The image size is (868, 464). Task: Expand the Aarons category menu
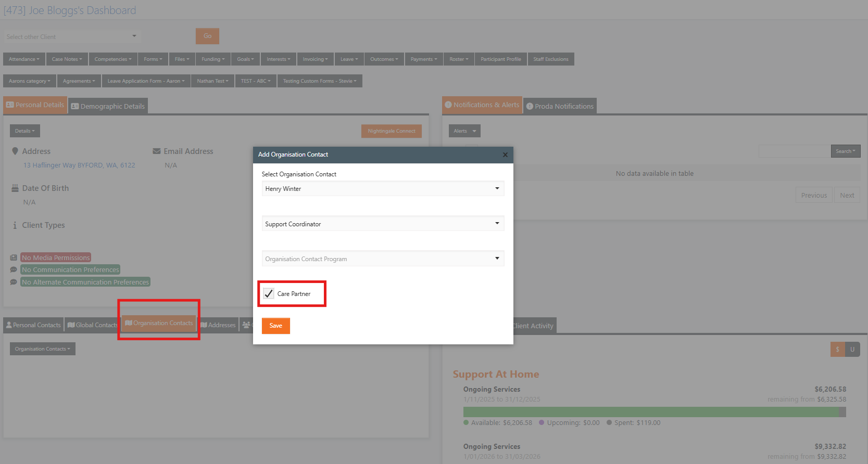[x=30, y=81]
